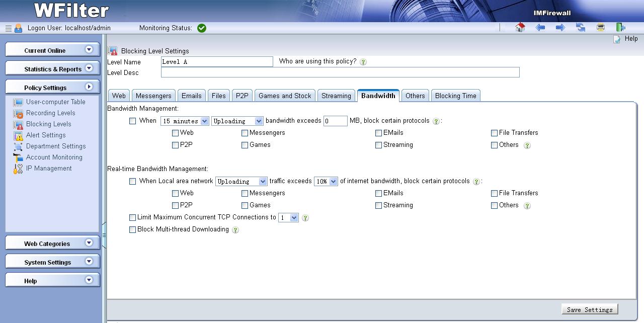Check Limit Maximum Concurrent TCP Connections
Image resolution: width=644 pixels, height=323 pixels.
click(133, 217)
